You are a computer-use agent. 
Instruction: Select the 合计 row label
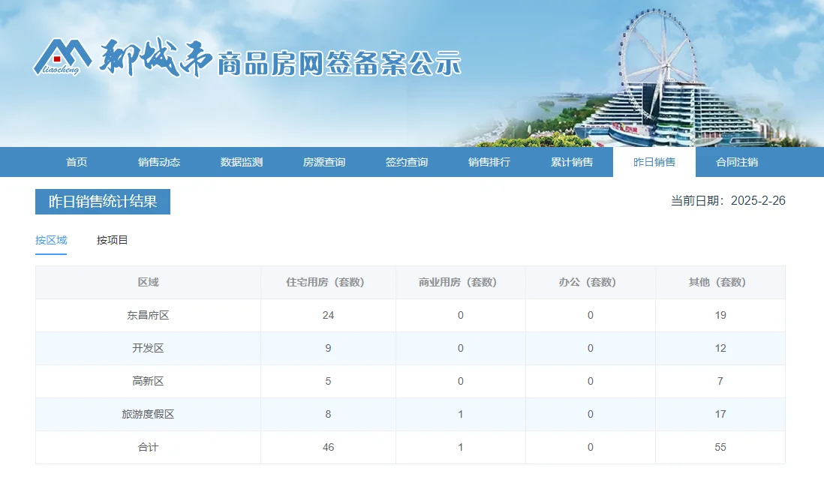click(148, 448)
